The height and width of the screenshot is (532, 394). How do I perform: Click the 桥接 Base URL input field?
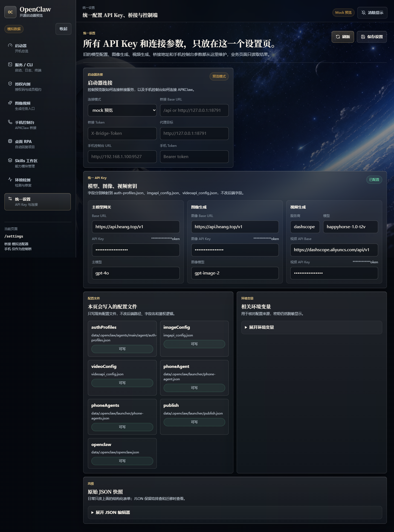pos(194,110)
